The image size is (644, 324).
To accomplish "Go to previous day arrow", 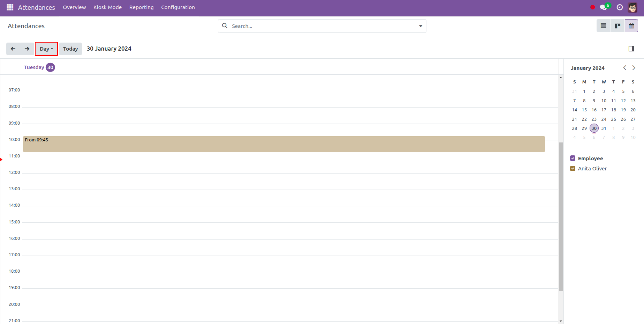I will tap(13, 49).
